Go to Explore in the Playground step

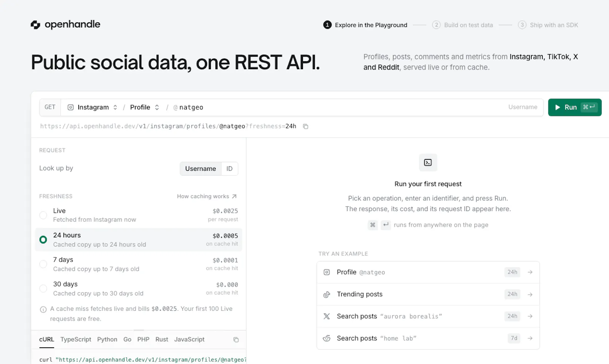(365, 25)
